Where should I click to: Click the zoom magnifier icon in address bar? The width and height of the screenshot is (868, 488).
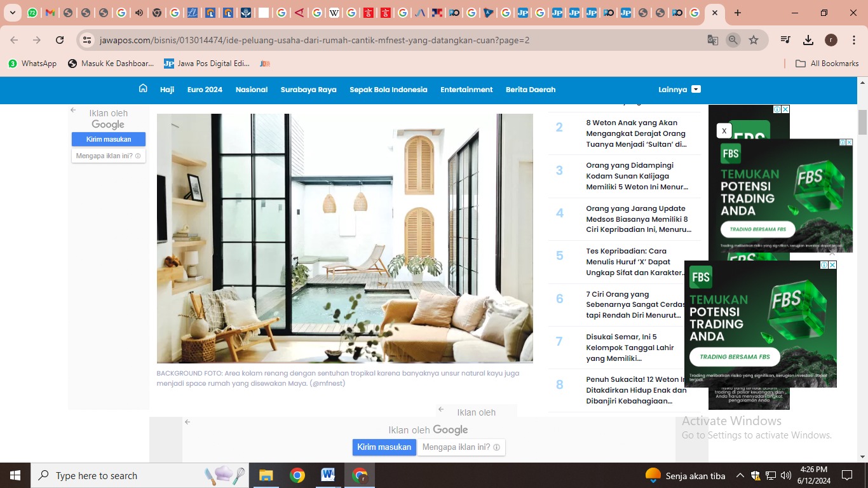coord(733,40)
